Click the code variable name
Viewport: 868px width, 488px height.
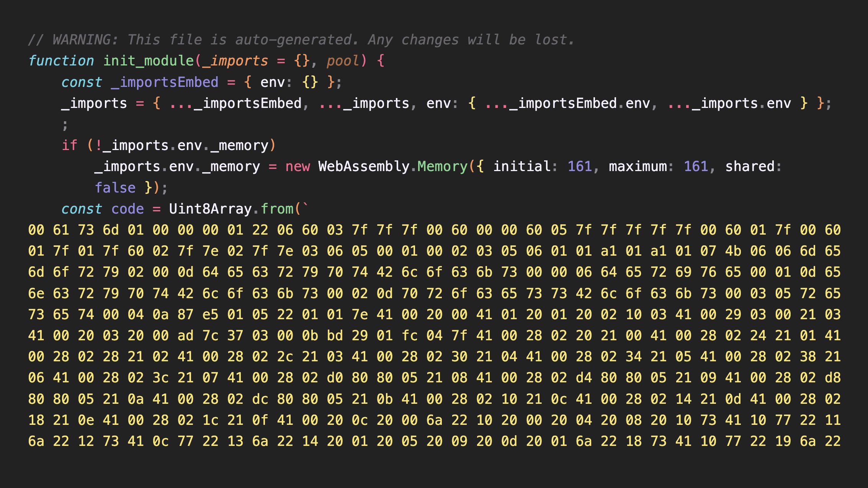point(128,209)
